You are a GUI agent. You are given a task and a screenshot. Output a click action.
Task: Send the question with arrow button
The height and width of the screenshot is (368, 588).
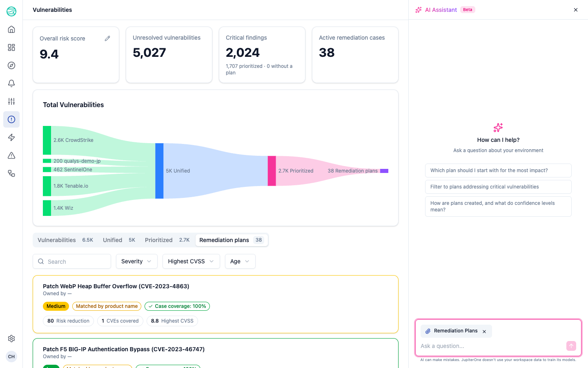(571, 346)
